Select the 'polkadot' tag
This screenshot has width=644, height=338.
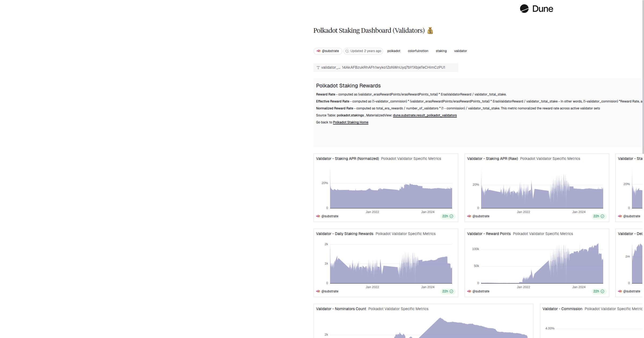click(x=394, y=51)
